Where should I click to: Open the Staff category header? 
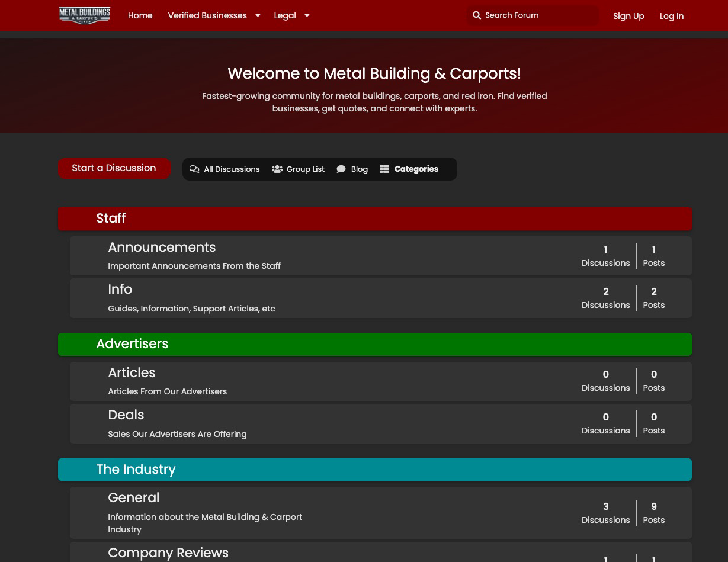pyautogui.click(x=375, y=219)
